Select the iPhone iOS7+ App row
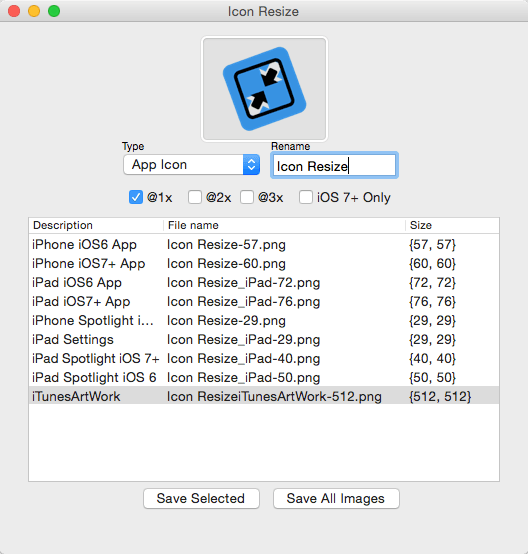This screenshot has height=554, width=528. [x=264, y=264]
